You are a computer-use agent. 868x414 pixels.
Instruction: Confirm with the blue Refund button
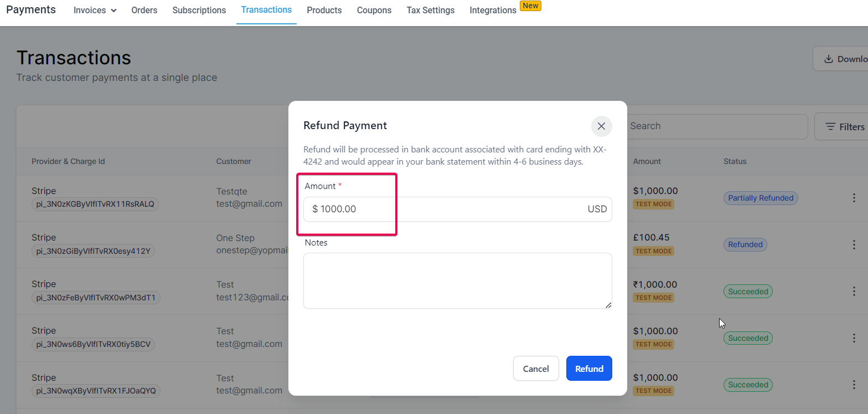click(589, 369)
